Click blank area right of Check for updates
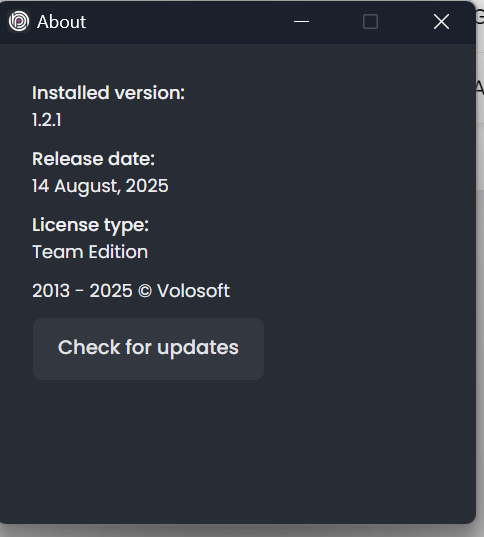Viewport: 484px width, 537px height. pos(367,349)
